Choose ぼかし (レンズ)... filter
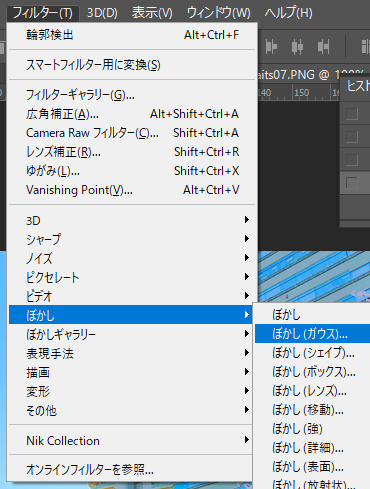370x489 pixels. pos(312,390)
